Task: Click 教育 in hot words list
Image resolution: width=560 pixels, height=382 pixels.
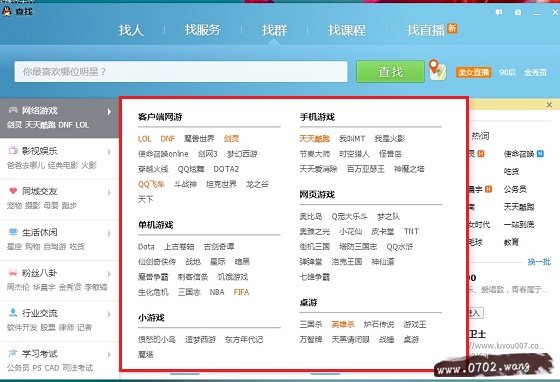Action: (511, 242)
